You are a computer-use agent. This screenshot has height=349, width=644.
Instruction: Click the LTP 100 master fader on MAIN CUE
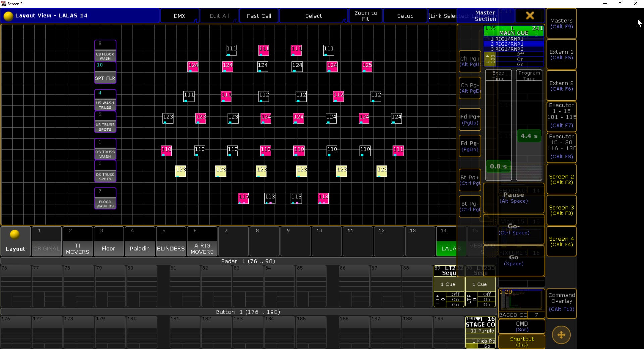(x=490, y=59)
